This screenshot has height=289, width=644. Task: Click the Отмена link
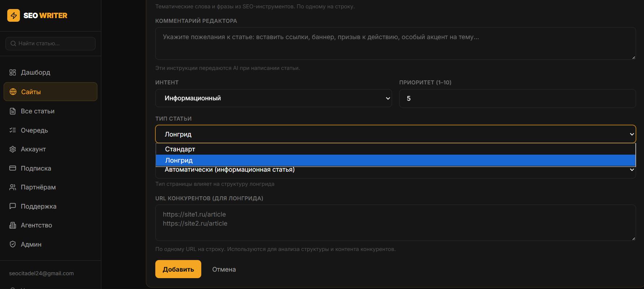pyautogui.click(x=224, y=269)
